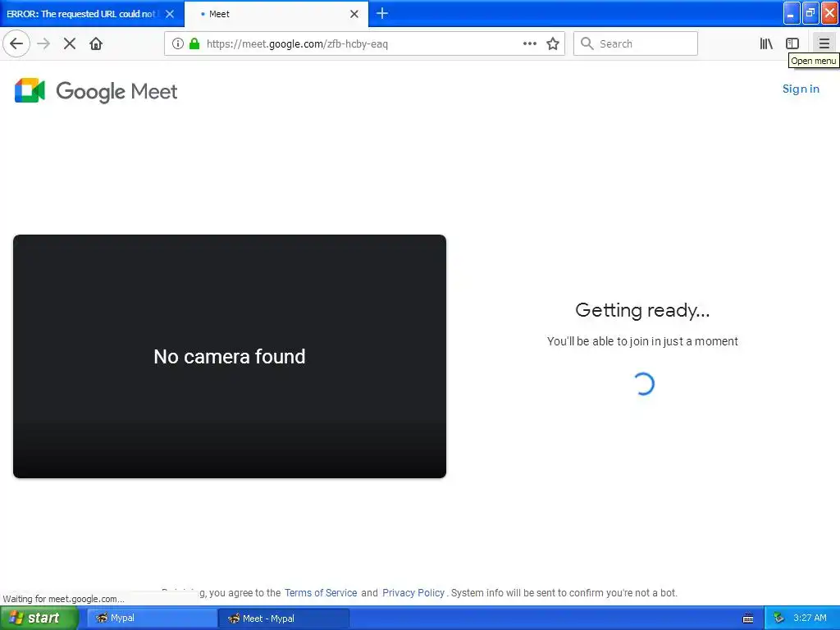Select the Meet - Mypal taskbar button
The image size is (840, 630).
coord(284,619)
